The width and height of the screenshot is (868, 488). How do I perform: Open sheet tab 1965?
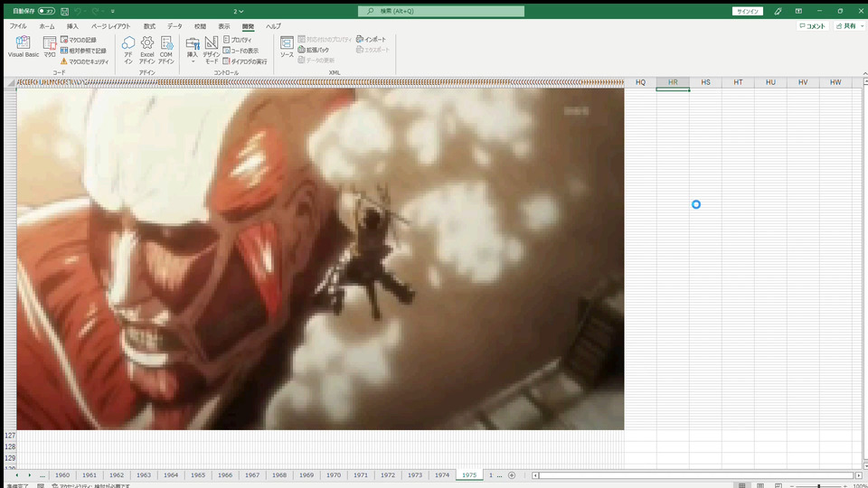click(198, 474)
